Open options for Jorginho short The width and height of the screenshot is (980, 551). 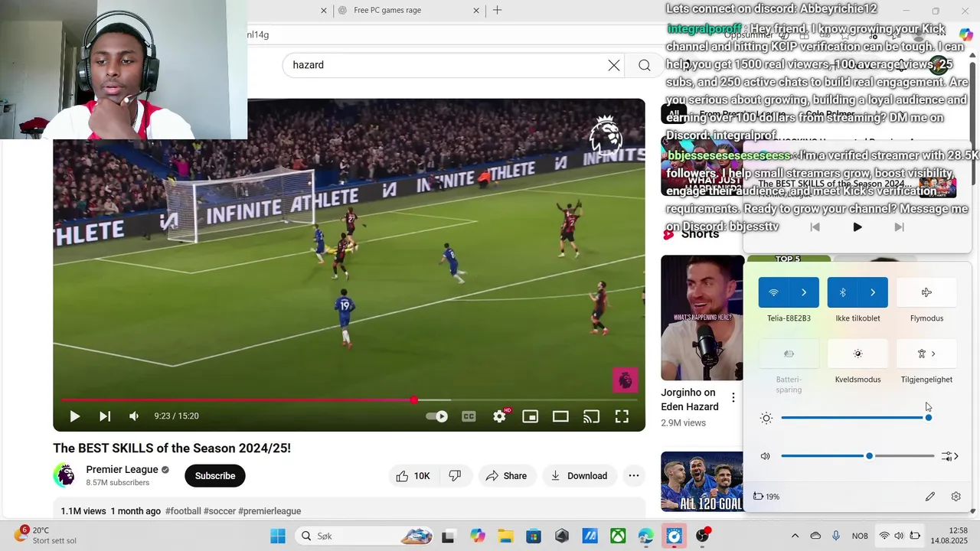click(733, 398)
